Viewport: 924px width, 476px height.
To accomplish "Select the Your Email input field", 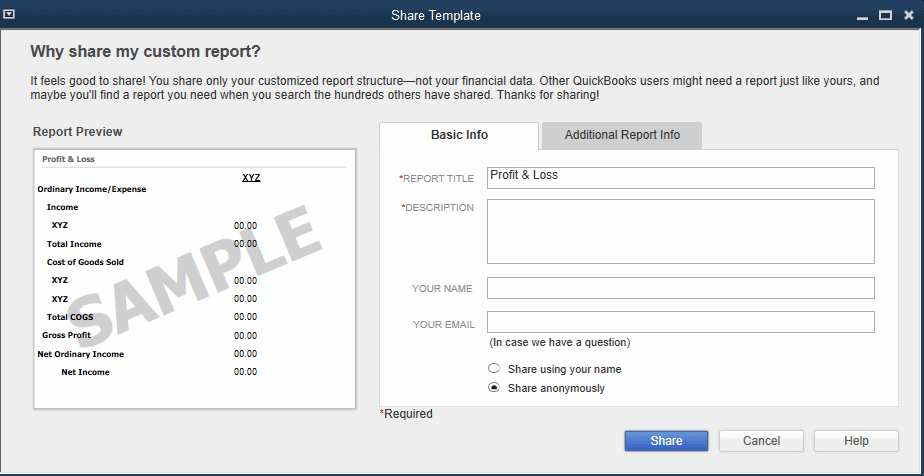I will point(681,322).
